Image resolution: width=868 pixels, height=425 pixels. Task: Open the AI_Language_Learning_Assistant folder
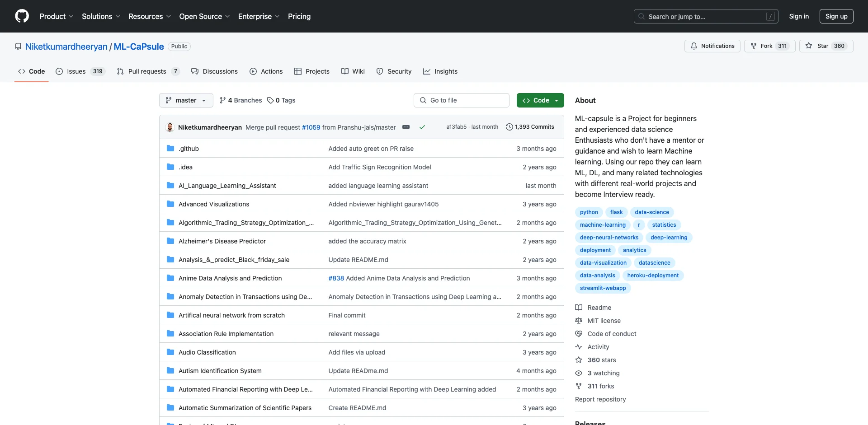click(x=227, y=186)
